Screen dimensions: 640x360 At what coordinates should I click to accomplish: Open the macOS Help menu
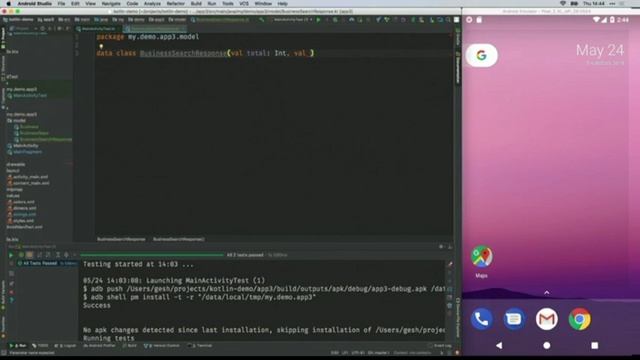(x=282, y=3)
